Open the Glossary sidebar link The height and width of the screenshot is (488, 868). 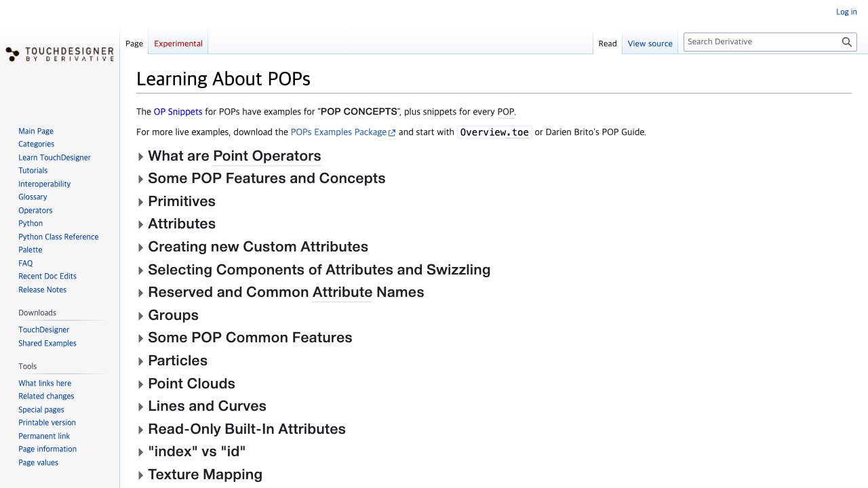point(33,197)
